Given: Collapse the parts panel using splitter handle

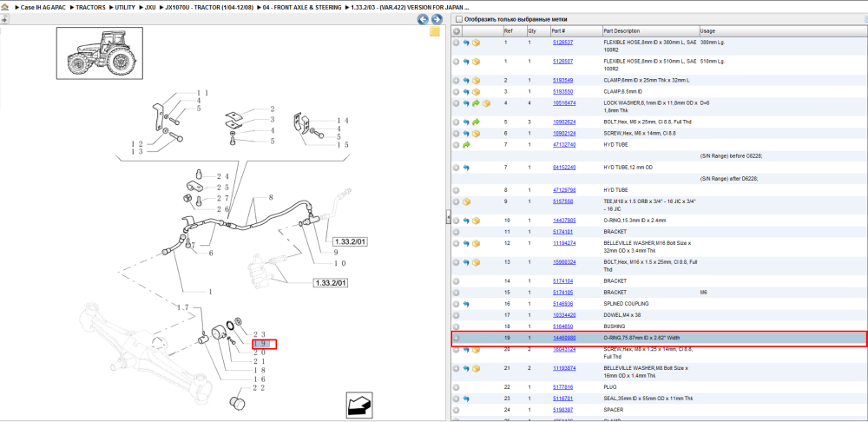Looking at the screenshot, I should pos(448,218).
